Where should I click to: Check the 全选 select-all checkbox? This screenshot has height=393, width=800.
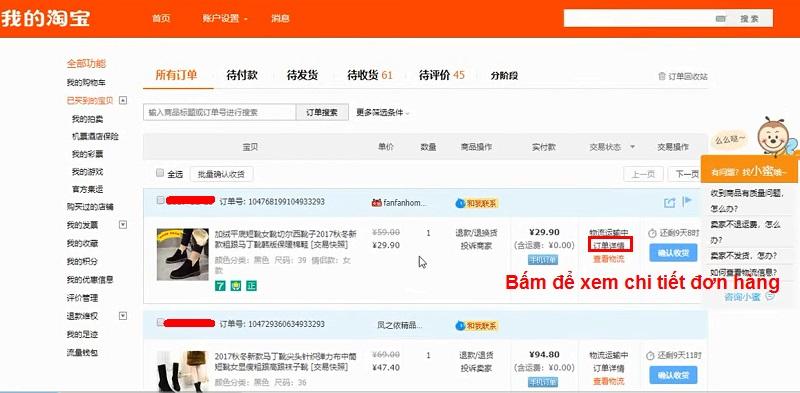click(x=160, y=173)
